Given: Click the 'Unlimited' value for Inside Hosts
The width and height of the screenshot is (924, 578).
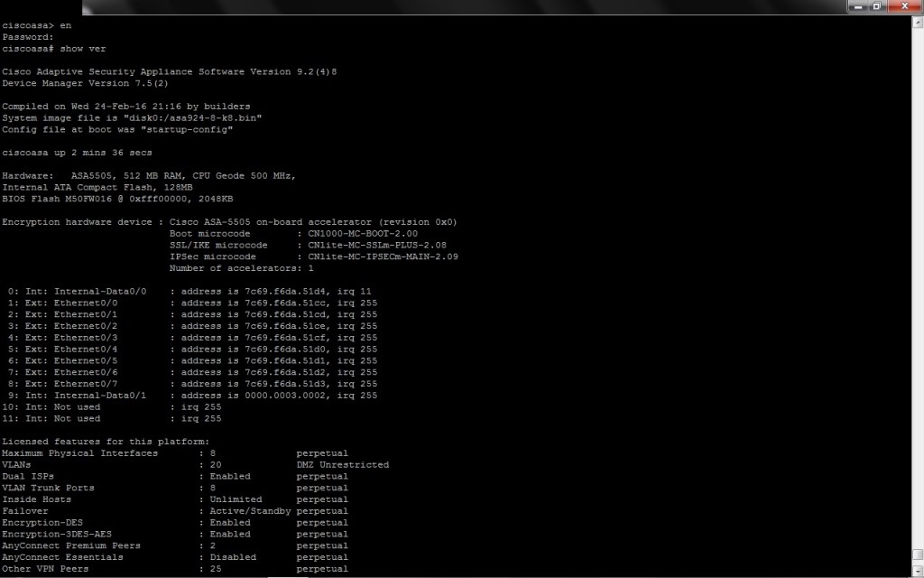Looking at the screenshot, I should 236,499.
